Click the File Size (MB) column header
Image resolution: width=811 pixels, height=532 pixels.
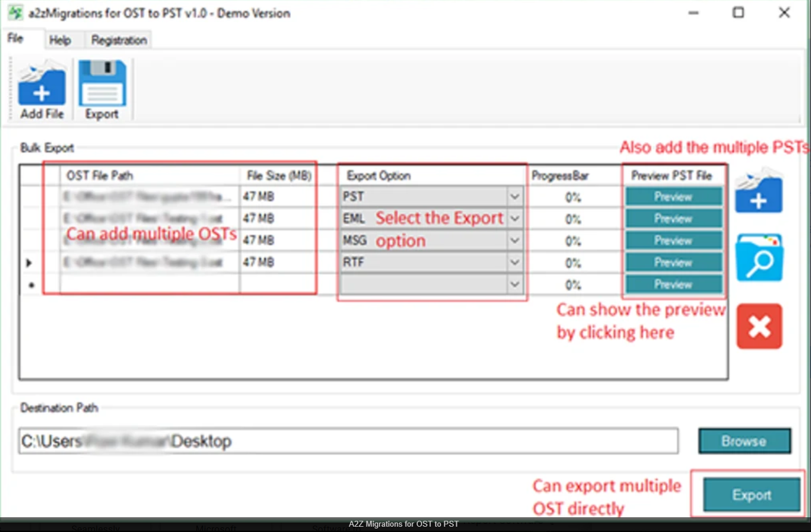(278, 175)
